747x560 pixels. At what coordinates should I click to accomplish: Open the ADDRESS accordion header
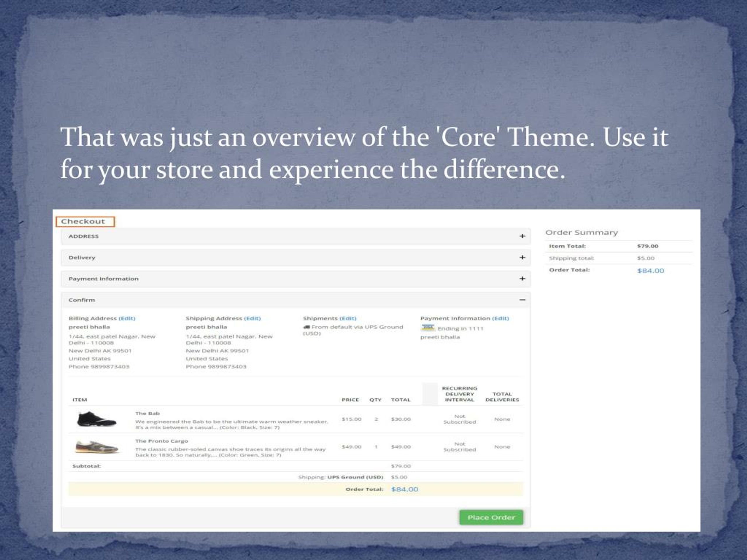296,236
